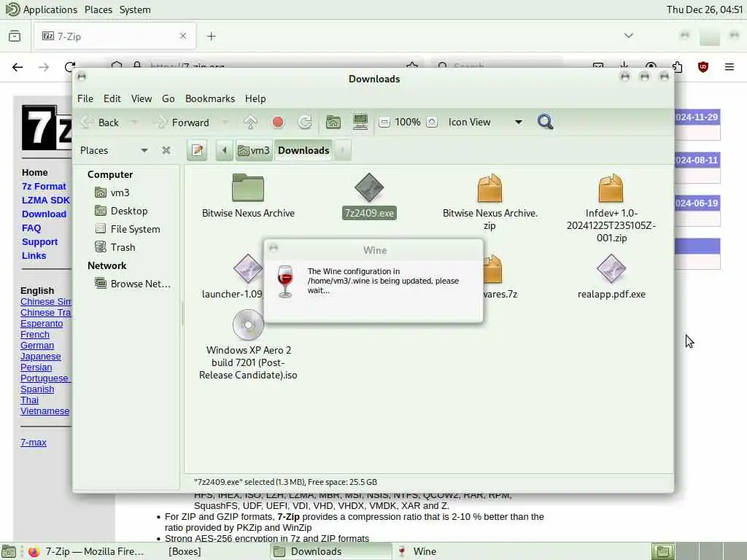This screenshot has height=560, width=747.
Task: Select the Bitwise Nexus Archive.zip file icon
Action: click(x=489, y=187)
